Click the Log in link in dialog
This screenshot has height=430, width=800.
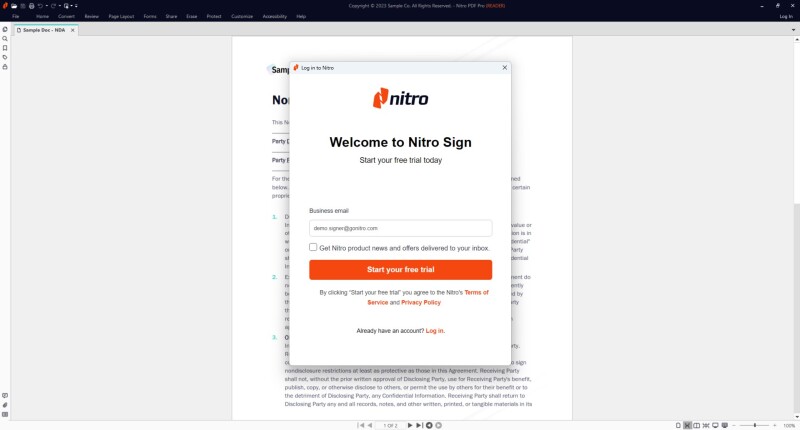pos(434,331)
